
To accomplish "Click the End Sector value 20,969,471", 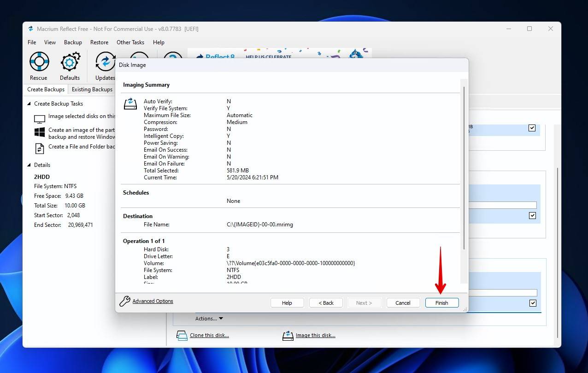I will click(x=81, y=225).
